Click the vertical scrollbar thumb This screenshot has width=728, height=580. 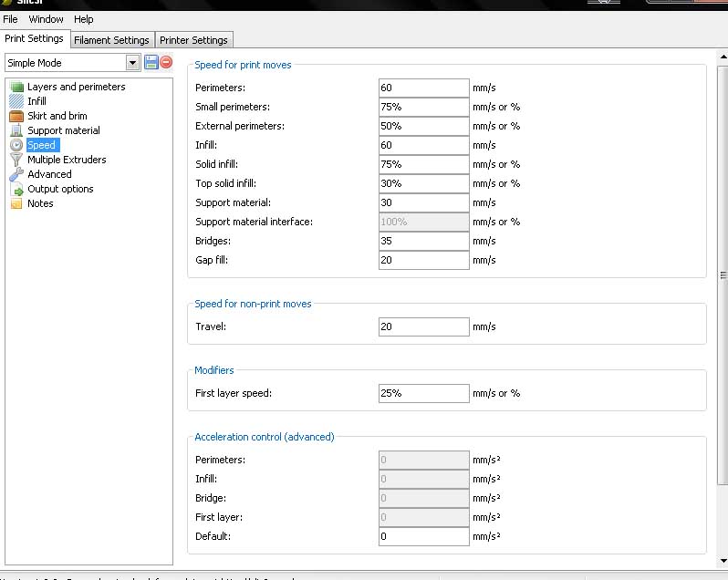[x=723, y=275]
